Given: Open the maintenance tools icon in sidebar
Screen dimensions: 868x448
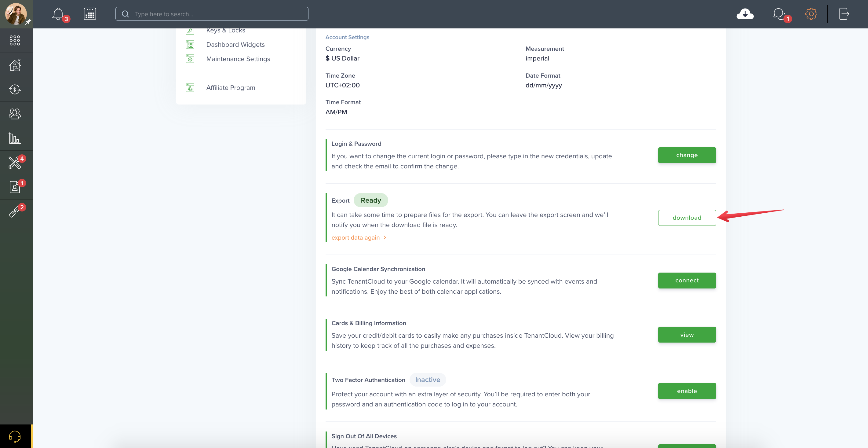Looking at the screenshot, I should 15,163.
